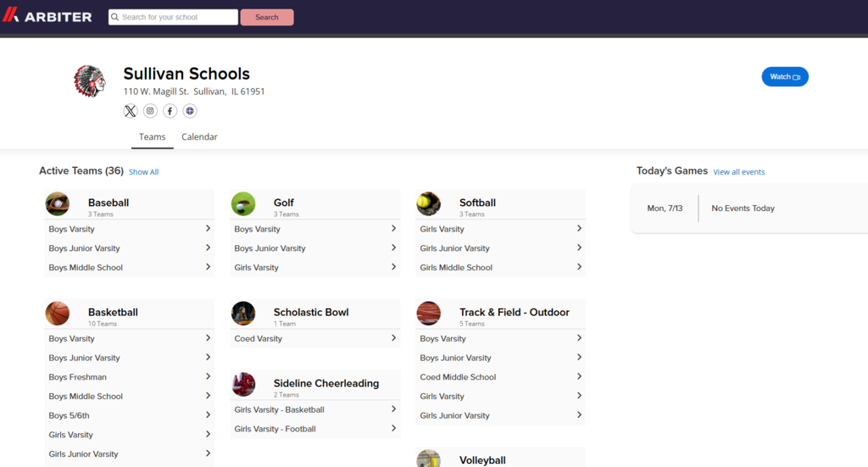Select Basketball Boys Freshman team

(130, 377)
